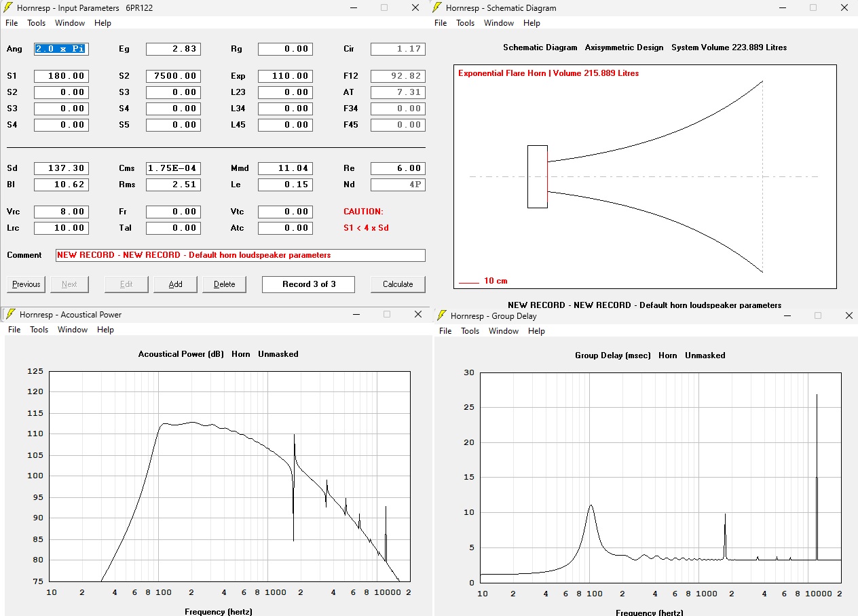
Task: Click the lightning icon in Schematic Diagram title bar
Action: click(x=438, y=8)
